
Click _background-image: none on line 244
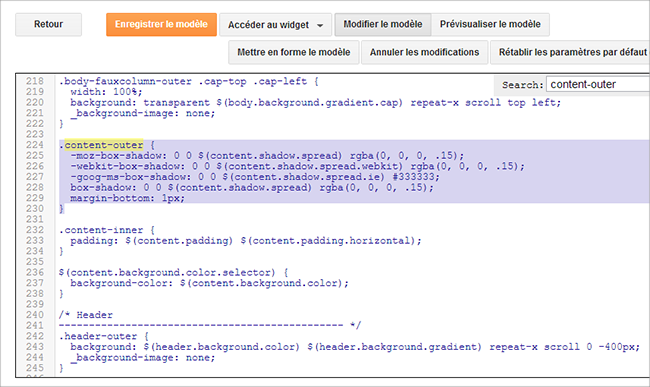[143, 358]
